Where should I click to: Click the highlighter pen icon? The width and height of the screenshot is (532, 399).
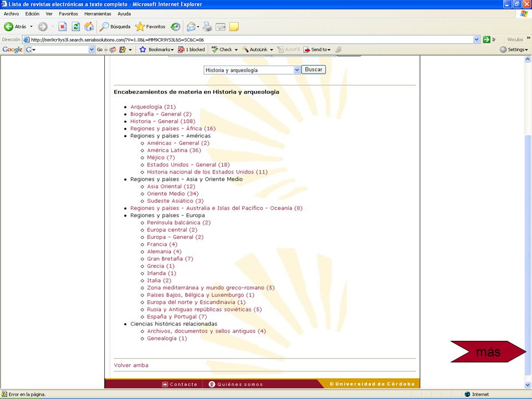(338, 49)
